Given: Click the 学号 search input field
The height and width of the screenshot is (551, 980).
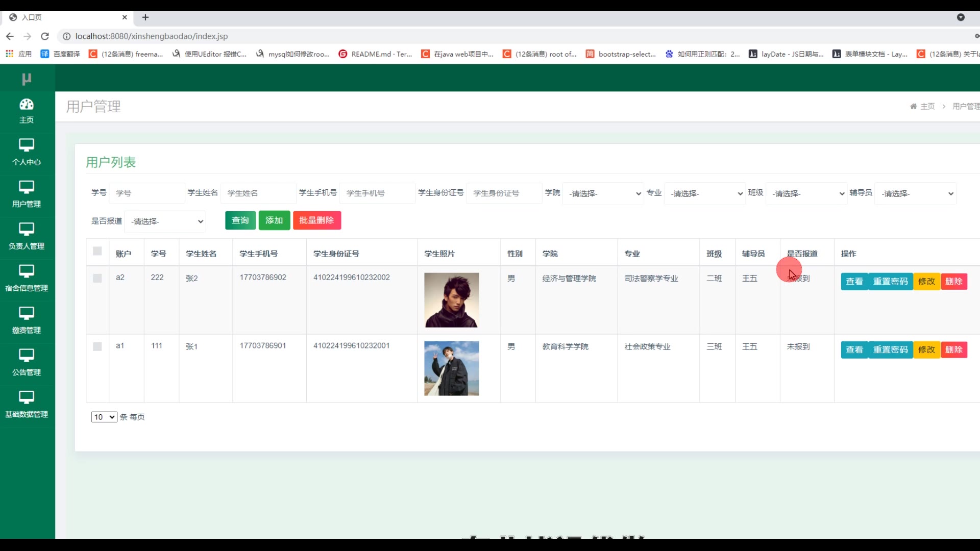Looking at the screenshot, I should tap(147, 193).
